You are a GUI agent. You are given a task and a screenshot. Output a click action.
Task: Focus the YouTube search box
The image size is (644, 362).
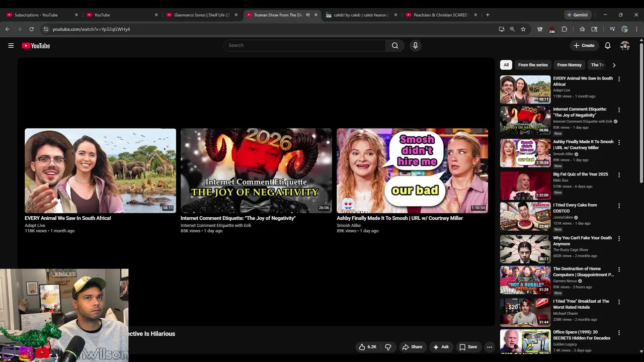pos(304,45)
